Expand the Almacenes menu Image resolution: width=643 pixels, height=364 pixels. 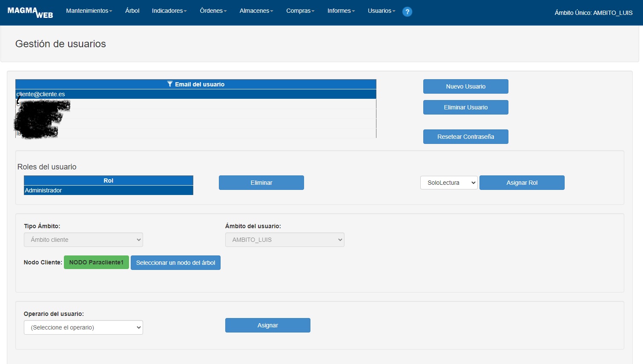click(256, 11)
